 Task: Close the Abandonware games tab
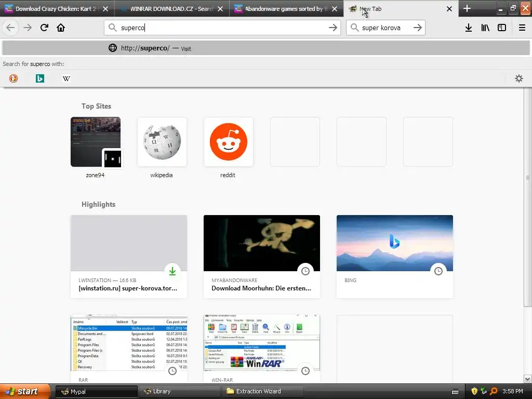(335, 9)
